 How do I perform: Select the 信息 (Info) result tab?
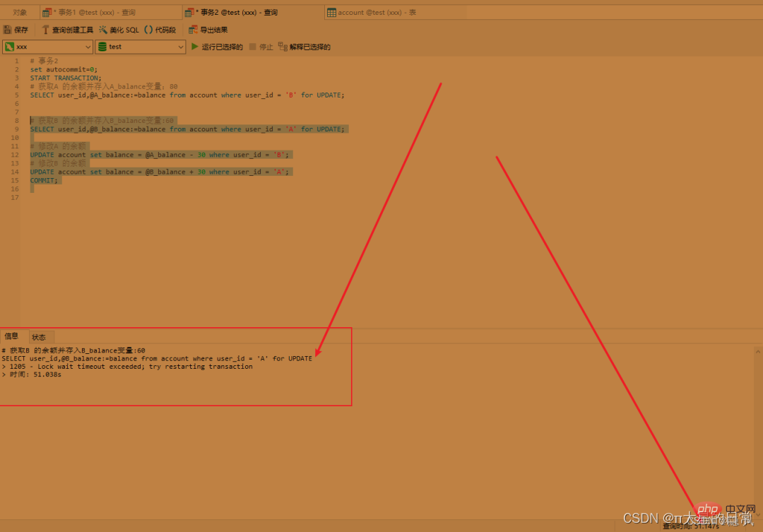click(x=11, y=336)
